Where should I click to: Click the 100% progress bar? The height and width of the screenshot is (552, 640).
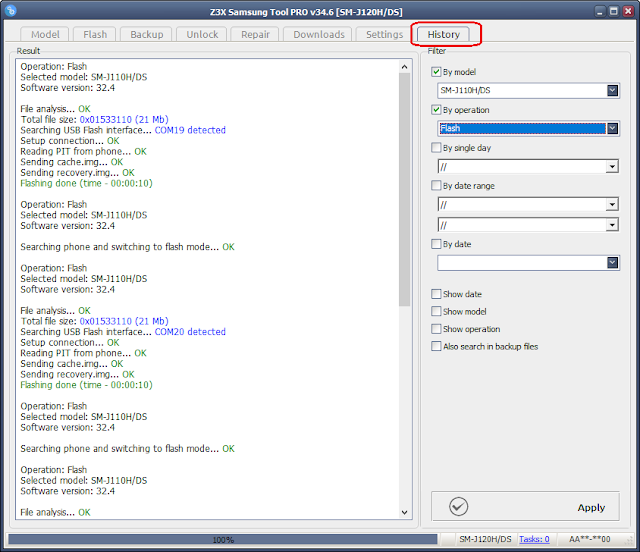coord(223,539)
